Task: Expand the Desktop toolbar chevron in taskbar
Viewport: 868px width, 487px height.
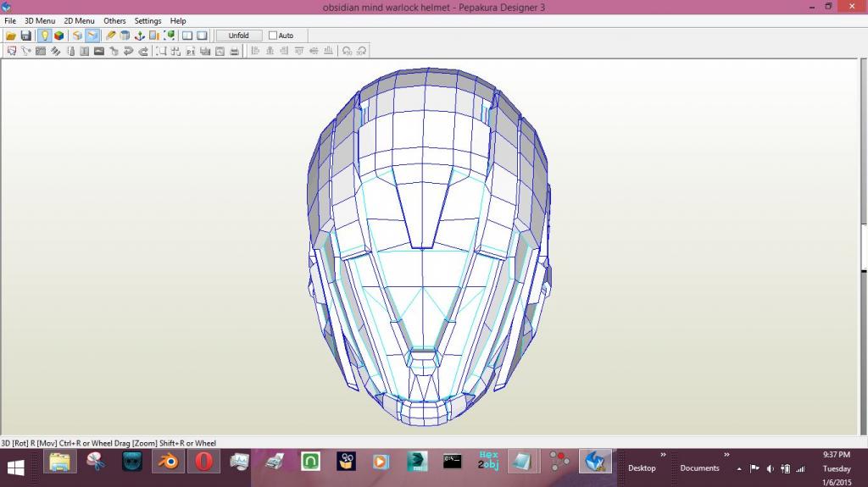Action: coord(663,455)
